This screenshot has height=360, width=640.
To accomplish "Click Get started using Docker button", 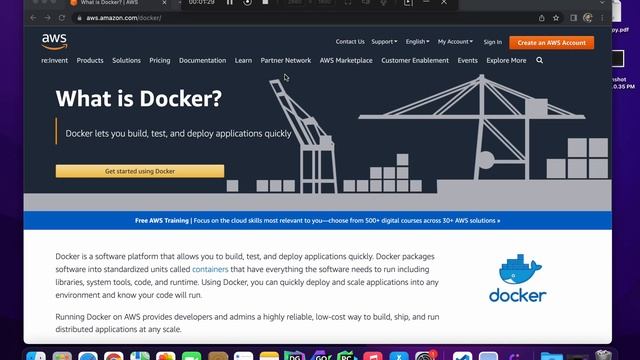I will [x=140, y=171].
